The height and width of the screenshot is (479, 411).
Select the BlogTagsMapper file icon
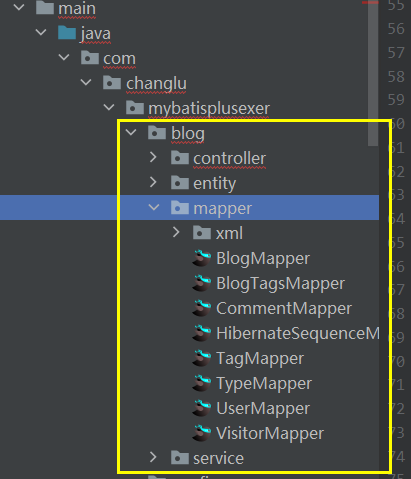pyautogui.click(x=202, y=283)
